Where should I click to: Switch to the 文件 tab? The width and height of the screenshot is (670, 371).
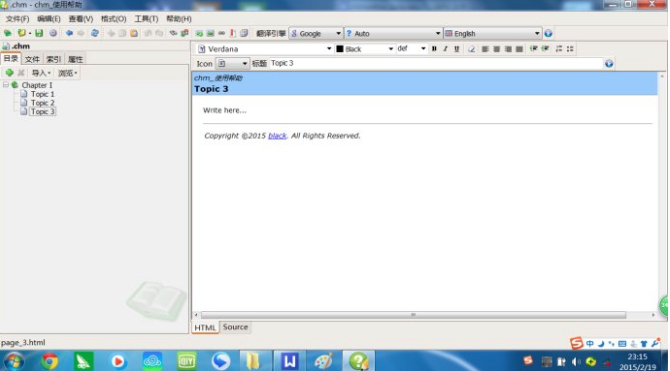point(32,59)
